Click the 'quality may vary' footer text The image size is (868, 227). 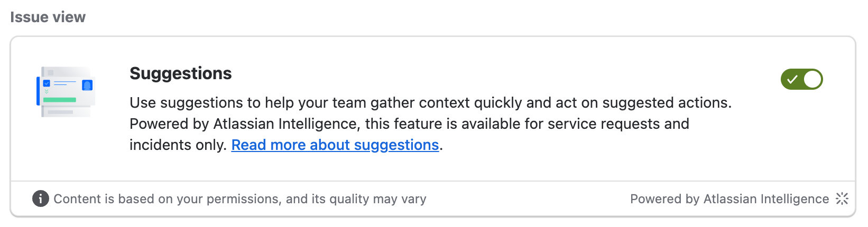[377, 199]
